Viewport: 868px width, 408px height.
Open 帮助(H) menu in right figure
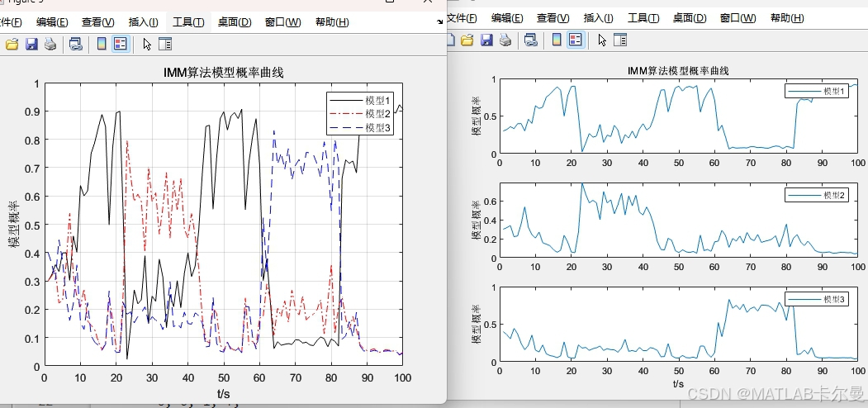[x=787, y=17]
